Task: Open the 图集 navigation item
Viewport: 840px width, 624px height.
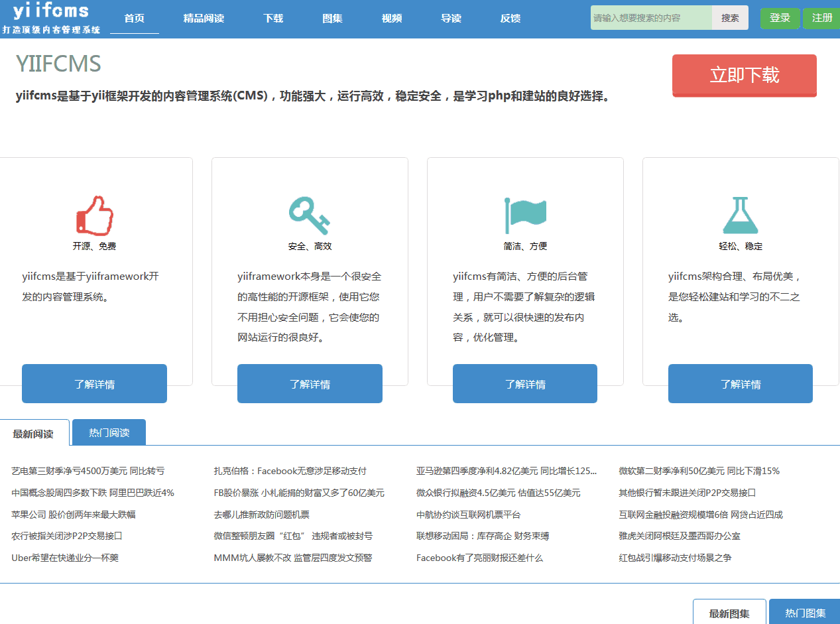Action: tap(332, 19)
